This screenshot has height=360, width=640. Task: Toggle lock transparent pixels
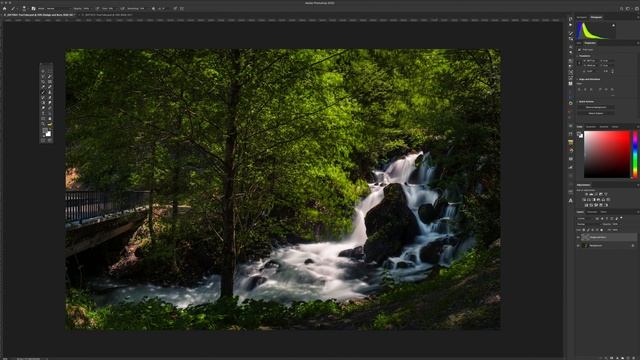[584, 230]
